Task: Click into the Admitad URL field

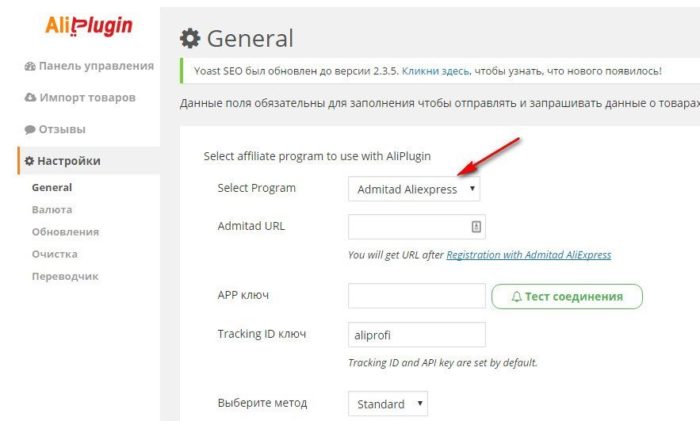Action: tap(417, 227)
